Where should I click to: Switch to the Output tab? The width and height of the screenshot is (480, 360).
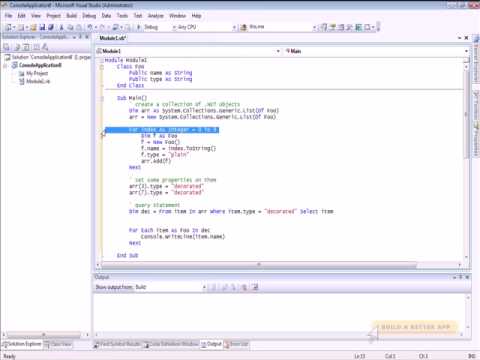tap(211, 344)
